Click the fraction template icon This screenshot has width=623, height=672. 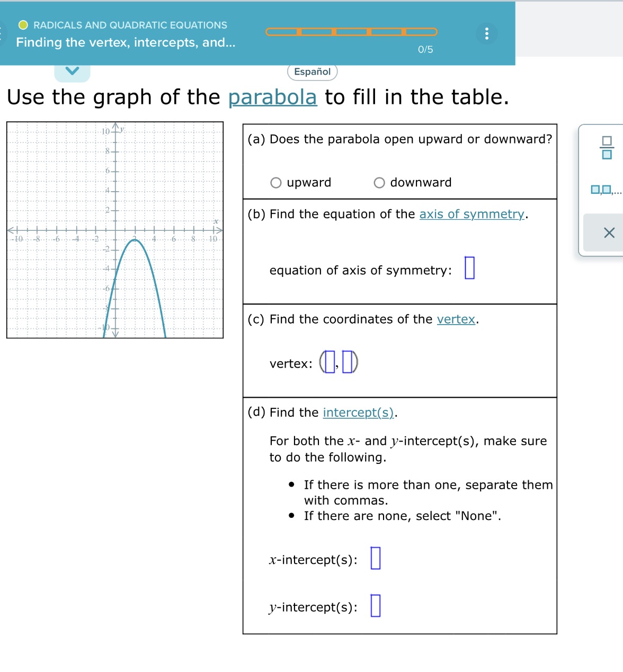(x=607, y=150)
